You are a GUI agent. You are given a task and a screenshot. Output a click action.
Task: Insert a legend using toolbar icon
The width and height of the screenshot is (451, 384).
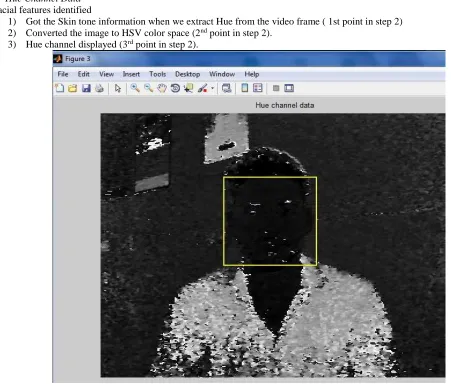[x=258, y=88]
